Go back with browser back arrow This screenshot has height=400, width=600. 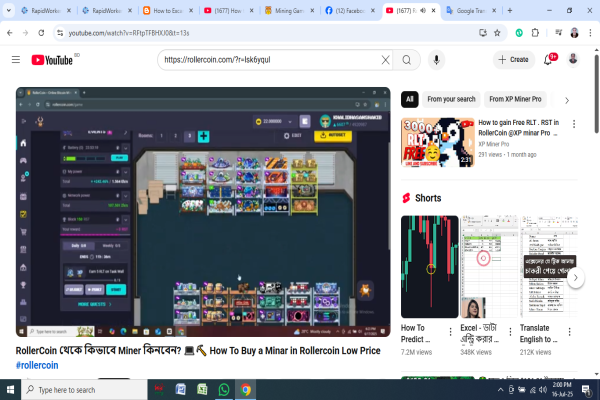pos(10,33)
